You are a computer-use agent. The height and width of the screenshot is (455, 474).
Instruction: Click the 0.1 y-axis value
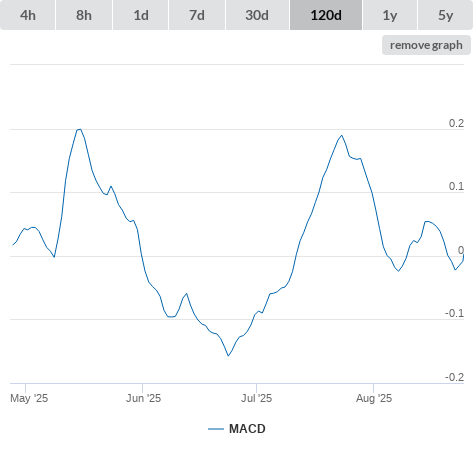tap(456, 186)
